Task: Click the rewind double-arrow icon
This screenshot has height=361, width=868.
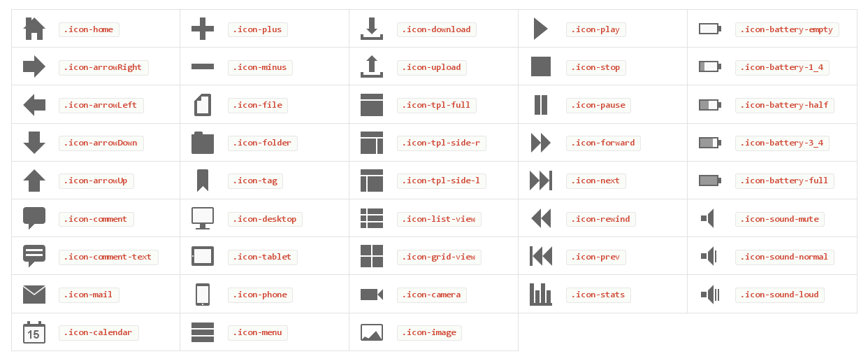Action: [541, 218]
